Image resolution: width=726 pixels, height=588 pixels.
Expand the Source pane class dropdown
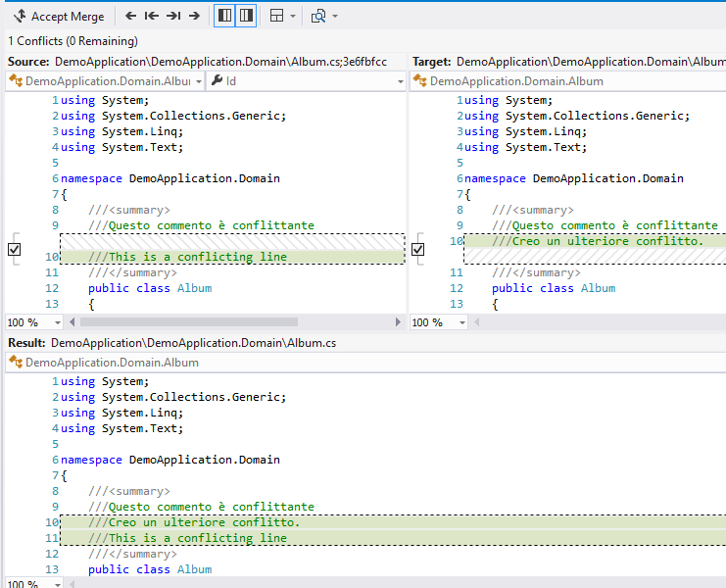coord(198,81)
